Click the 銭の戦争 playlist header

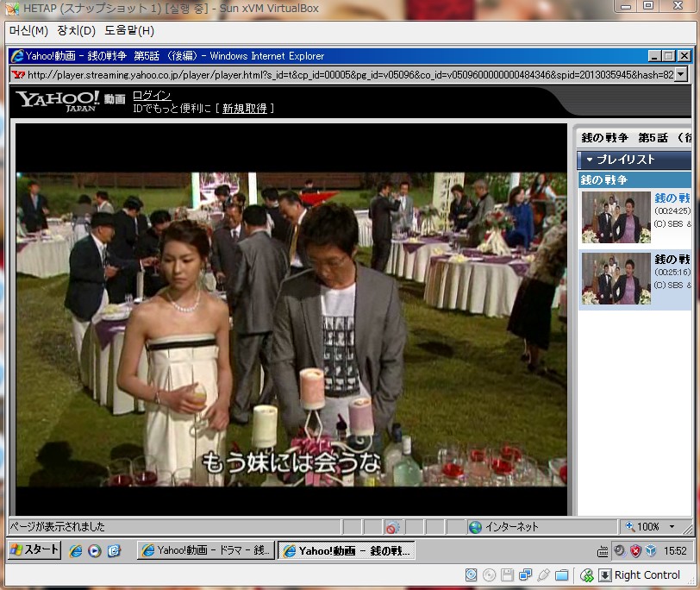tap(634, 180)
